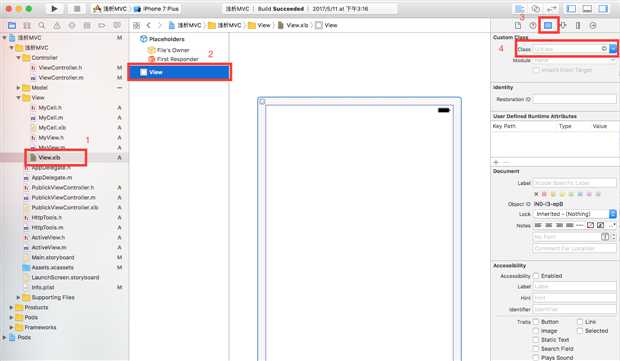Check the Image trait checkbox
The image size is (620, 361).
pos(536,331)
